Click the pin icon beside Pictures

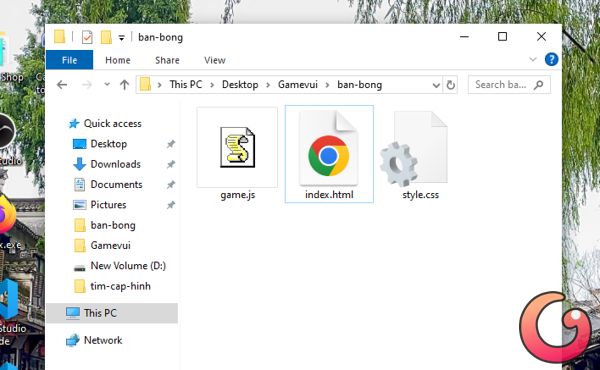(x=171, y=205)
